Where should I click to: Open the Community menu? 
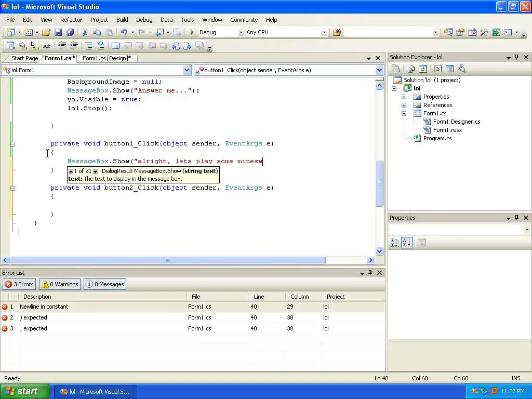tap(244, 20)
